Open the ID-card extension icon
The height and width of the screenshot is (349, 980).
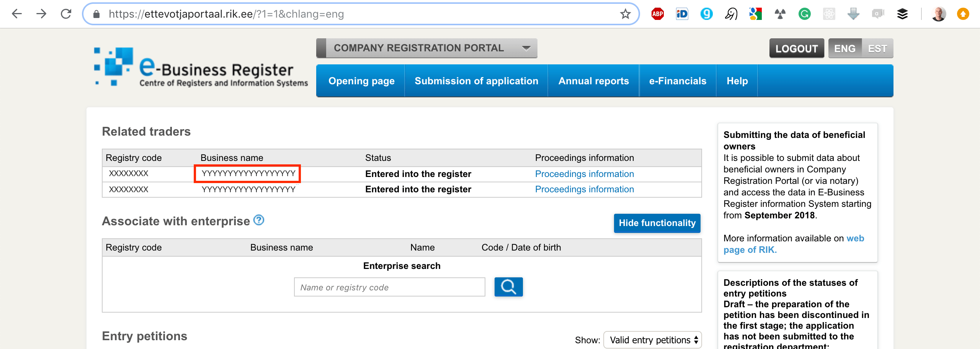click(682, 14)
